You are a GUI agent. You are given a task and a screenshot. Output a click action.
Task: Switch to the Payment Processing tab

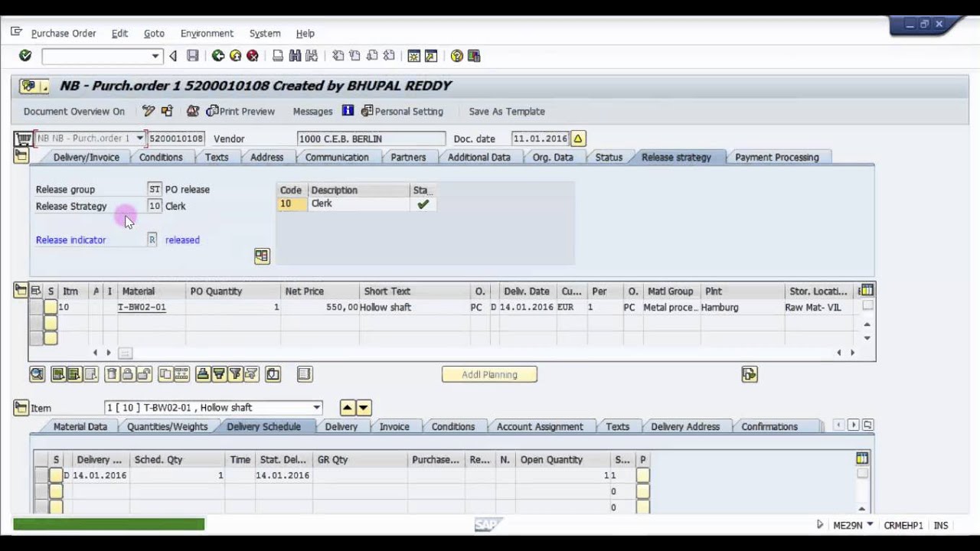[777, 157]
